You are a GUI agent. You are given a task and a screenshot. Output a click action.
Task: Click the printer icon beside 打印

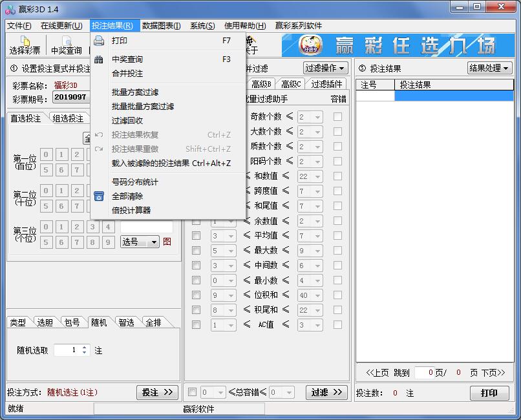click(x=98, y=40)
